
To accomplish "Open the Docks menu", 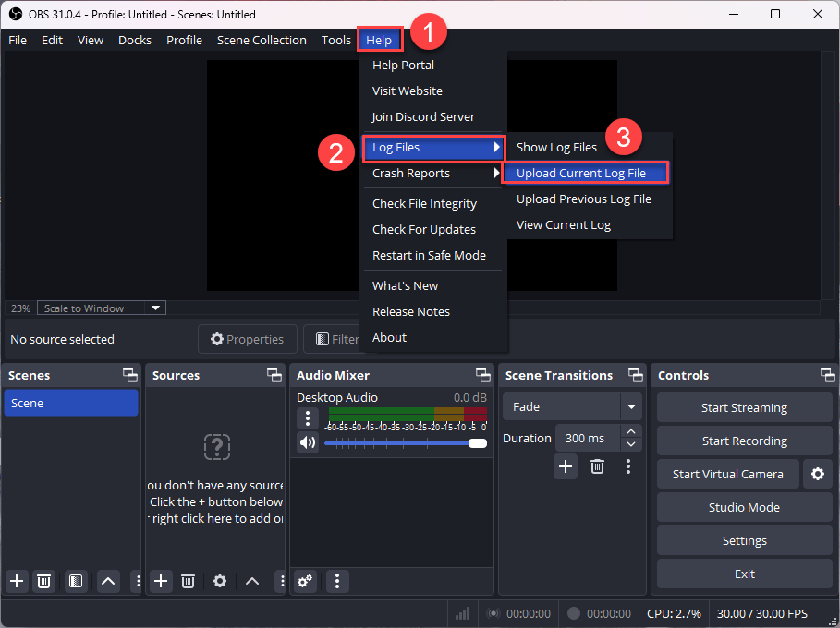I will click(x=135, y=40).
